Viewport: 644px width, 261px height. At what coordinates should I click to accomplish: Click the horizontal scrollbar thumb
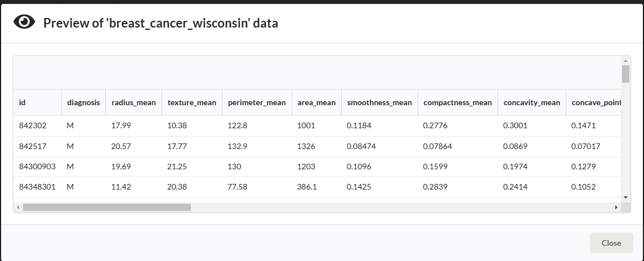coord(106,208)
